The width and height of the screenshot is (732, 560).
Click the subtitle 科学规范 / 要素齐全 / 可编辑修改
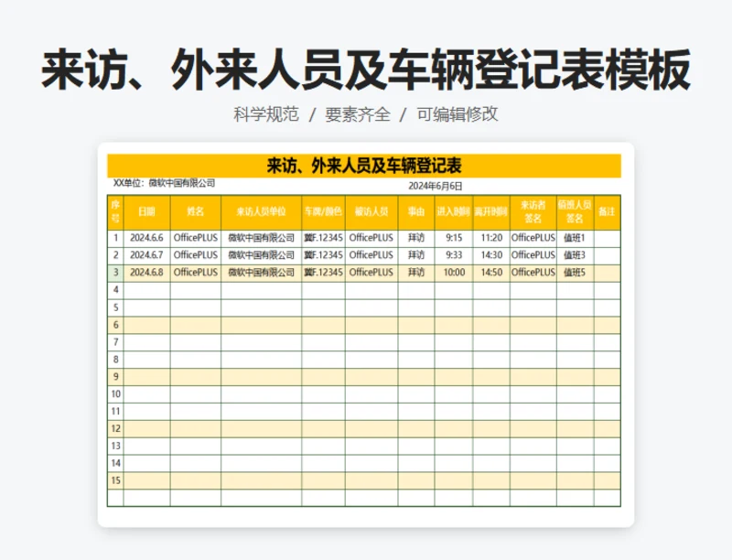[365, 114]
